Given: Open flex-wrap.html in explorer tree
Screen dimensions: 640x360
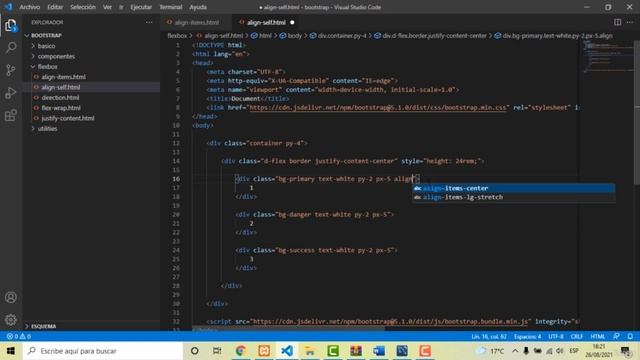Looking at the screenshot, I should pos(61,108).
